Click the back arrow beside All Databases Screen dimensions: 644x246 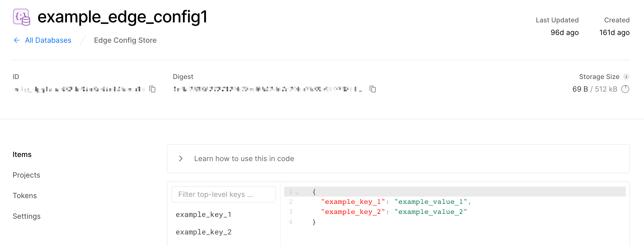click(x=17, y=40)
